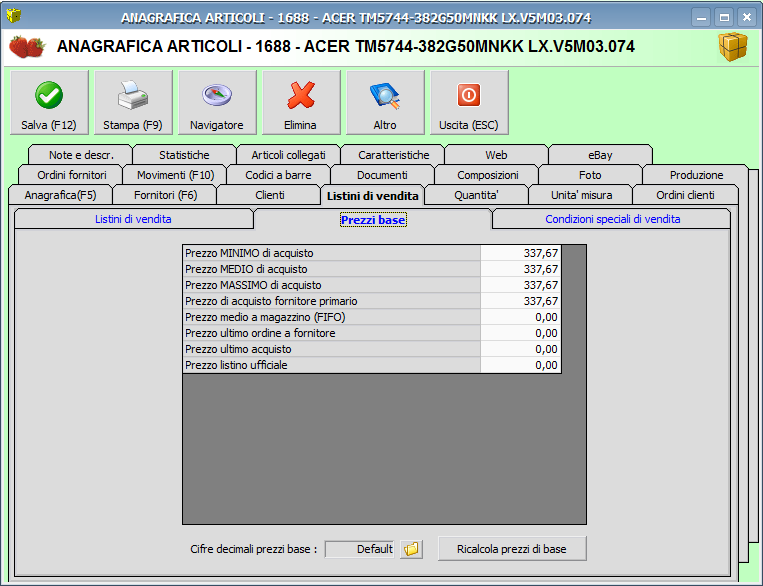
Task: Click Prezzo ultimo acquisto value 0,00
Action: [521, 349]
